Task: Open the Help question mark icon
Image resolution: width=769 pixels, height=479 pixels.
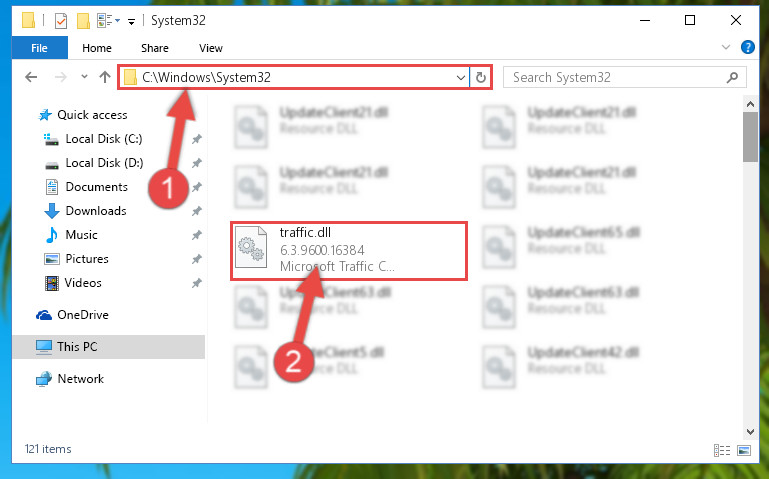Action: point(747,47)
